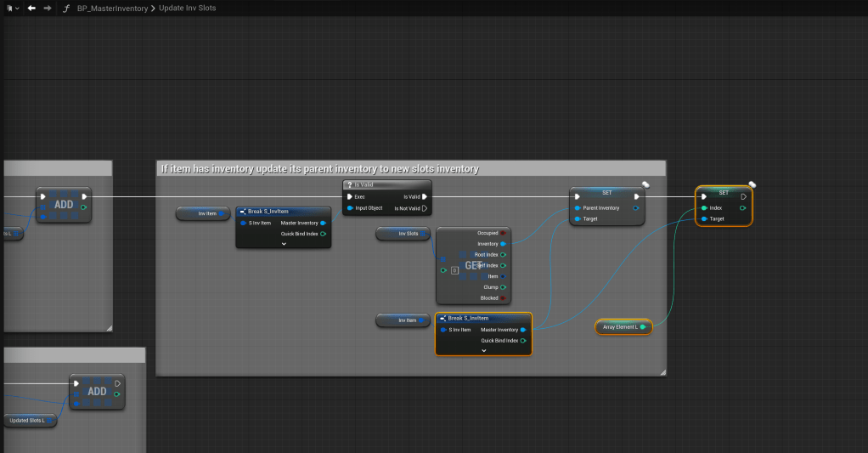The height and width of the screenshot is (453, 868).
Task: Open BP_MasterInventory in the breadcrumb
Action: 111,8
